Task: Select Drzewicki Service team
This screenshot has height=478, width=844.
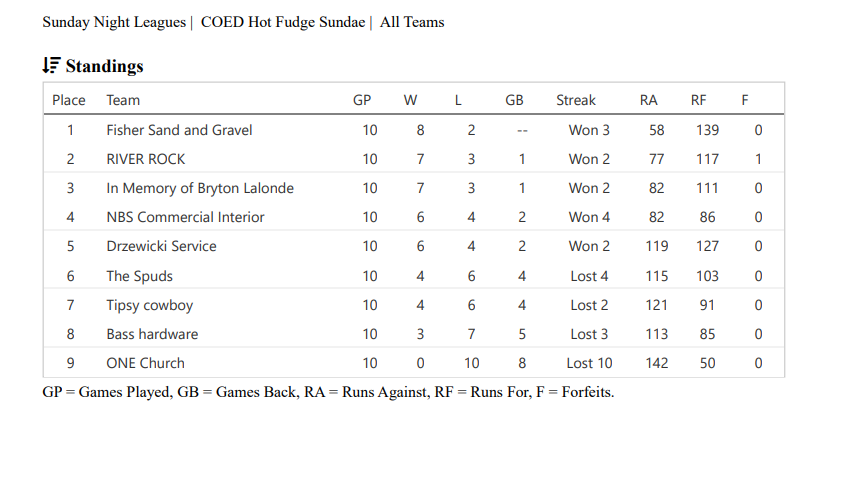Action: tap(161, 246)
